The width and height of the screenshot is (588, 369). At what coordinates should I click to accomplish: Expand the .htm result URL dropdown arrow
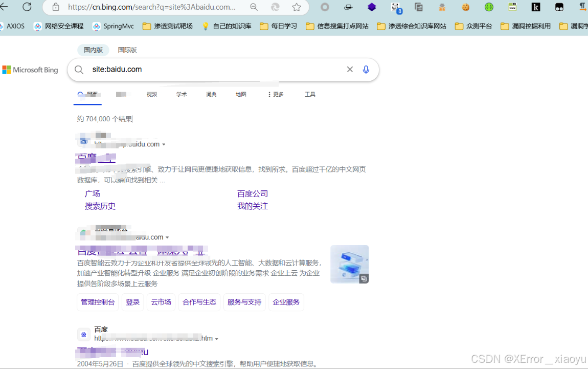(x=216, y=339)
